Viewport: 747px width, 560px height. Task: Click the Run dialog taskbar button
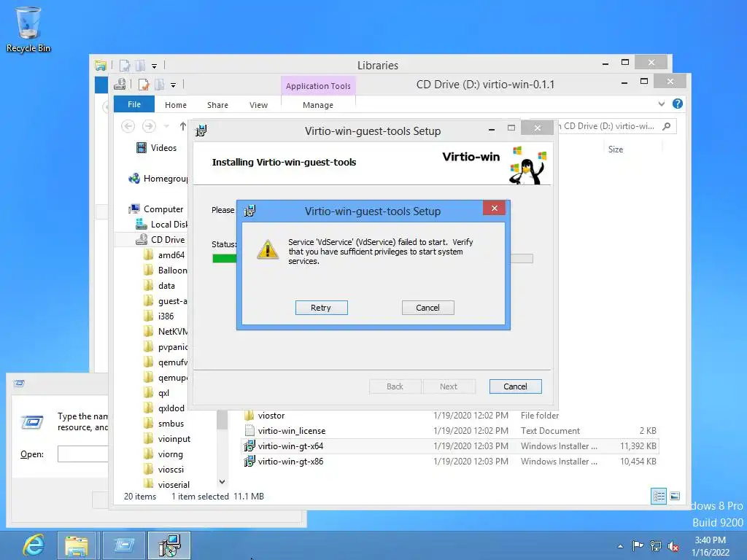tap(123, 545)
